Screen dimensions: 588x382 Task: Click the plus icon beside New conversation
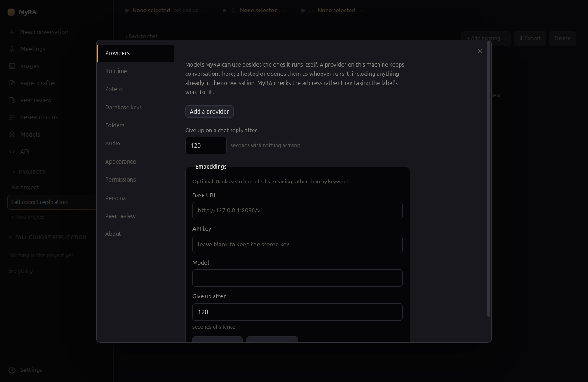(12, 32)
